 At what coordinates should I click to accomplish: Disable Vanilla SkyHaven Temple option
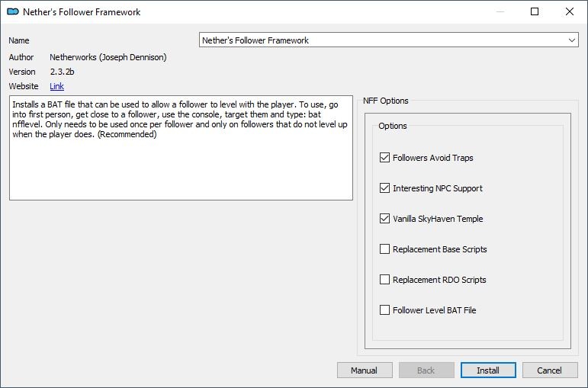(x=384, y=218)
